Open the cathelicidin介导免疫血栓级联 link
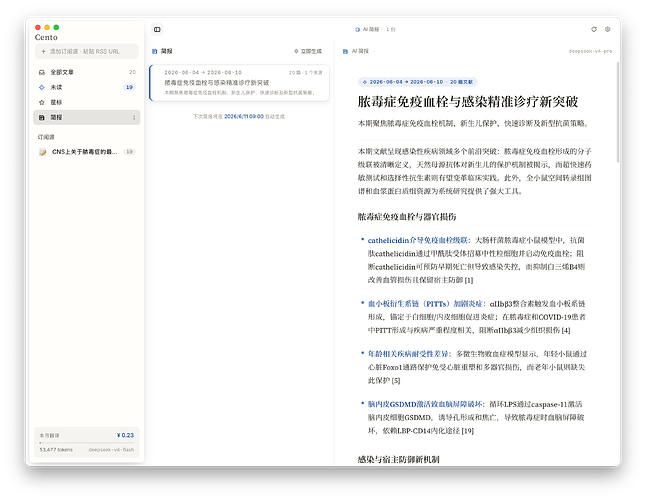Image resolution: width=646 pixels, height=500 pixels. (417, 240)
